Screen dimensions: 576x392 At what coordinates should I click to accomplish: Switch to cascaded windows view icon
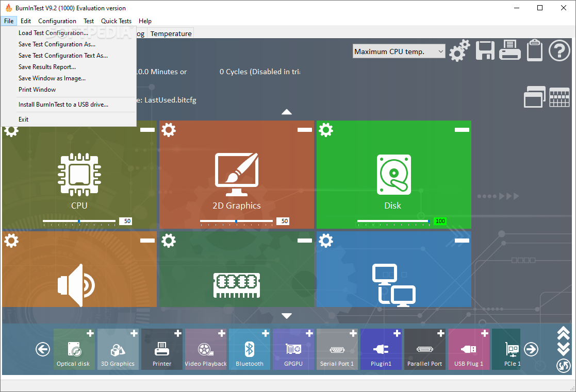pos(535,97)
